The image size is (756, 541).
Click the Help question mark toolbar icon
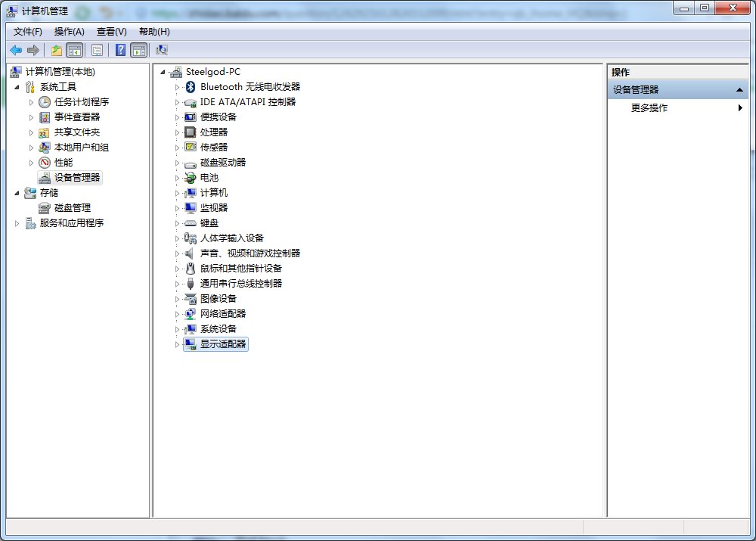tap(120, 50)
